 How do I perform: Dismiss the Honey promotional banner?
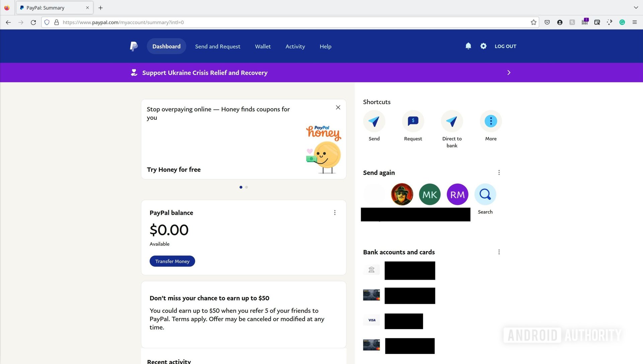click(x=338, y=107)
